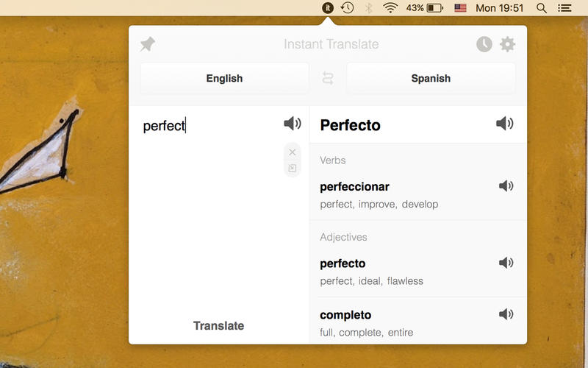Open translation history clock icon
The width and height of the screenshot is (588, 368).
(484, 44)
